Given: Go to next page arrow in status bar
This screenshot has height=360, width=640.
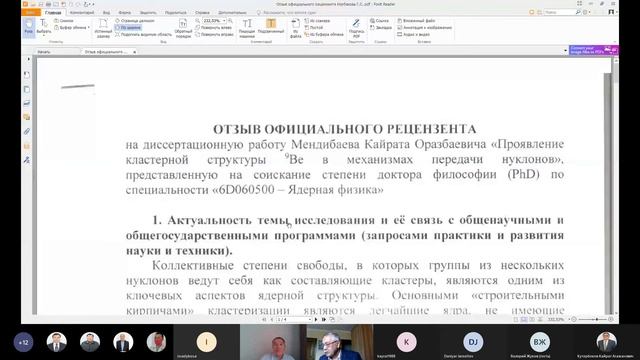Looking at the screenshot, I should 316,320.
